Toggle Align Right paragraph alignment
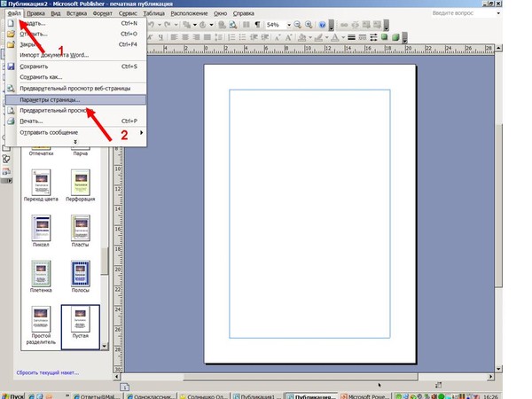This screenshot has width=532, height=399. [196, 37]
